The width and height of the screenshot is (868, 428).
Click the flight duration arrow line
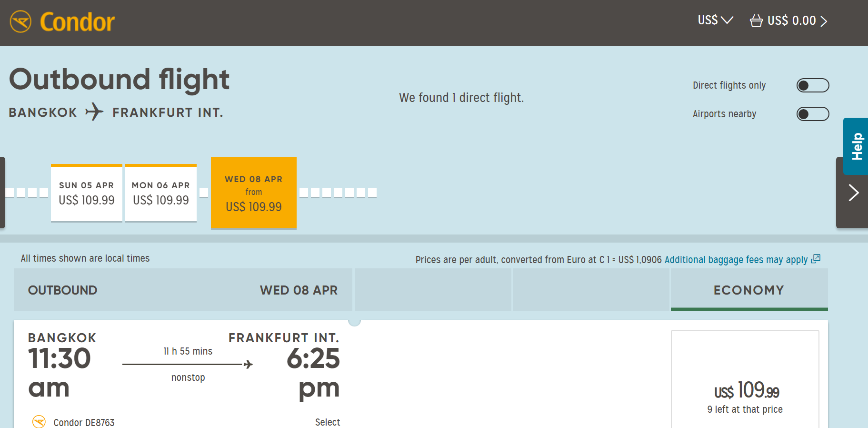tap(188, 365)
